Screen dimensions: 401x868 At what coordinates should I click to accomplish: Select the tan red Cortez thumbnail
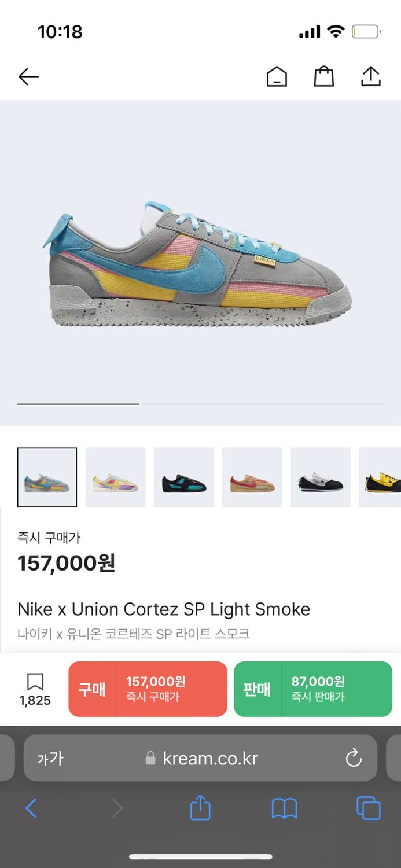click(252, 477)
